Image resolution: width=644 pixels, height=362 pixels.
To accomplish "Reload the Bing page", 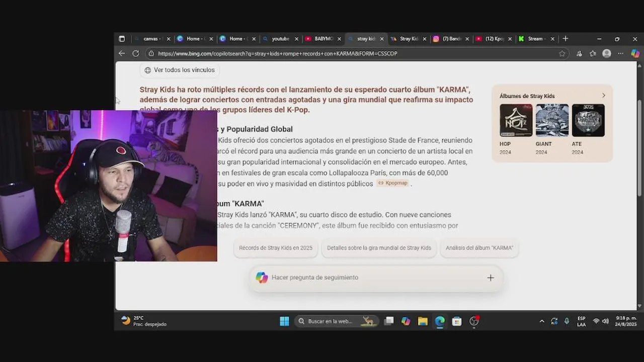I will click(x=135, y=53).
